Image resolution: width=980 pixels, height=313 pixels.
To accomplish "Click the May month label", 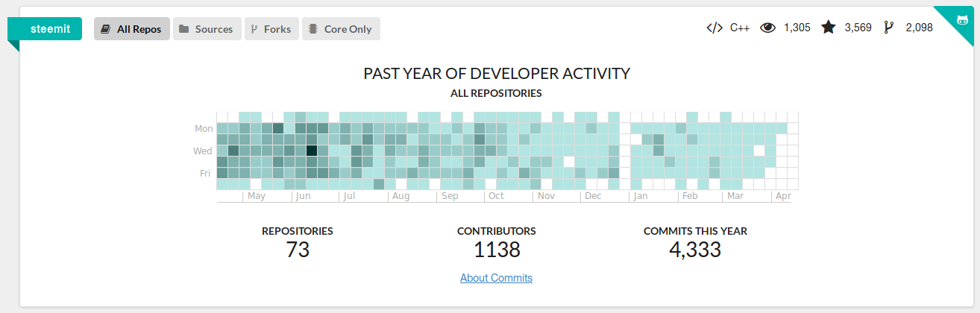I will pos(256,196).
